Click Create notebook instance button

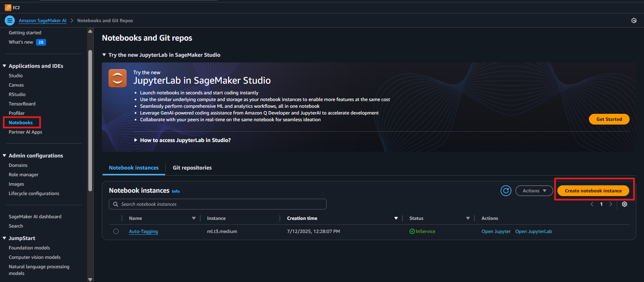pos(593,191)
